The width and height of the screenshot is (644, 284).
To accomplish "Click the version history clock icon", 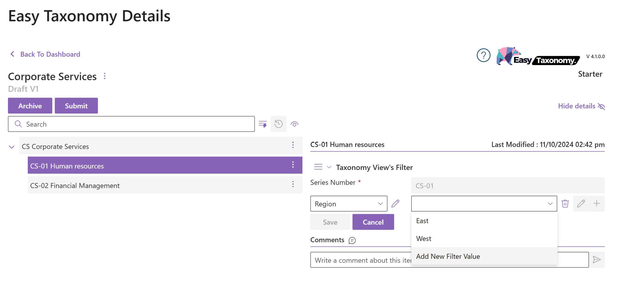I will (278, 124).
